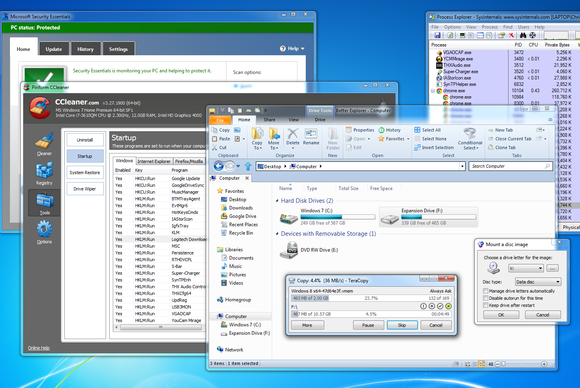Click green verify circle icon in TeraCopy

[448, 306]
